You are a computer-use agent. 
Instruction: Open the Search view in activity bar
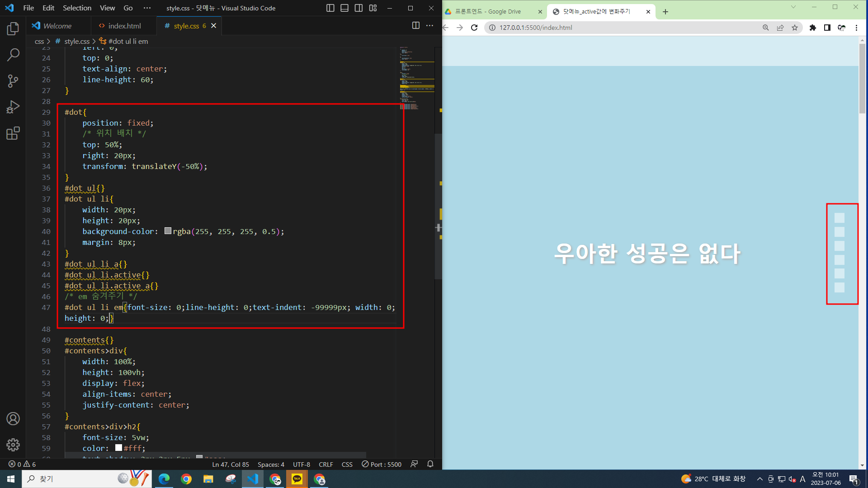(x=13, y=55)
